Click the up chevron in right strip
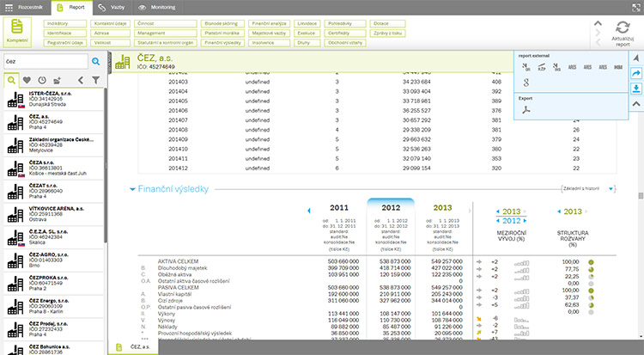Viewport: 644px width, 355px height. pos(636,104)
